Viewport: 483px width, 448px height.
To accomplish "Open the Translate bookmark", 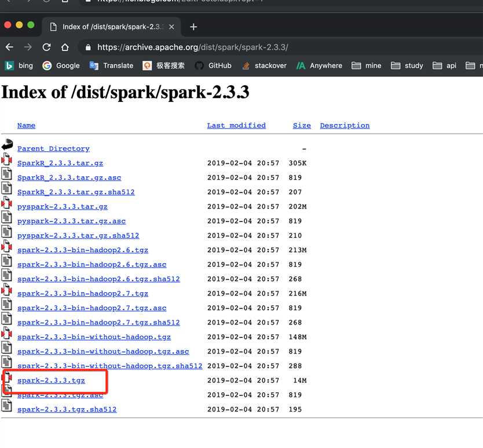I will click(x=111, y=65).
